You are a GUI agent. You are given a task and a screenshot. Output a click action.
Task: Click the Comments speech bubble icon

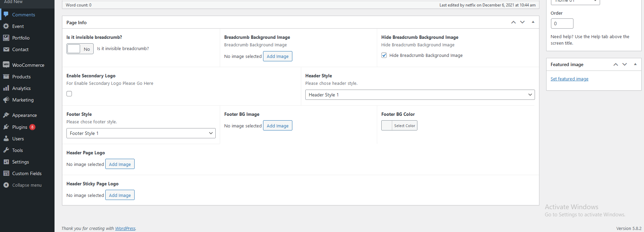[6, 15]
